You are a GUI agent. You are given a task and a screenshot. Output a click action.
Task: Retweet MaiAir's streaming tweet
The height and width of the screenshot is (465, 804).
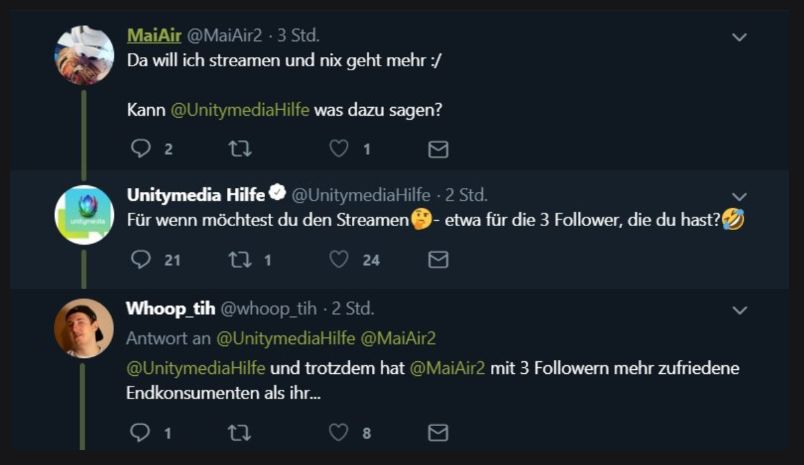pos(240,149)
